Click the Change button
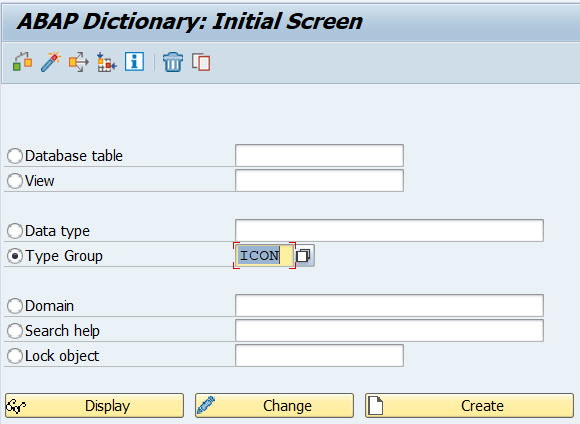The height and width of the screenshot is (424, 580). tap(274, 406)
